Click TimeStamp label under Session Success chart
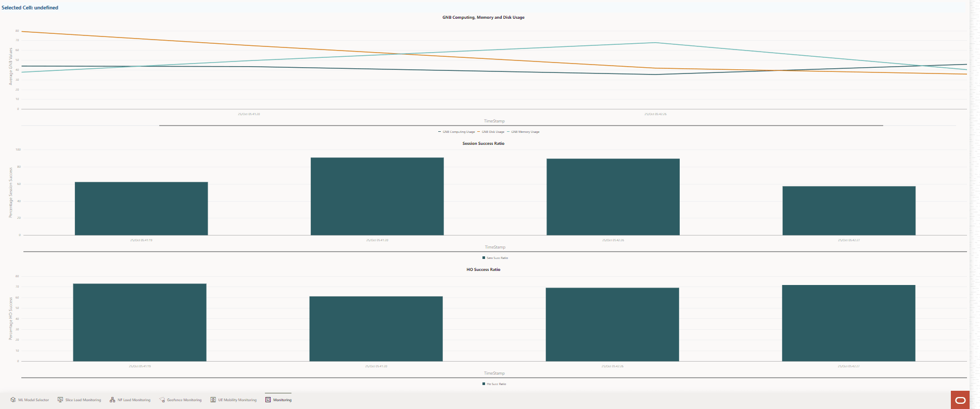This screenshot has height=409, width=980. pos(495,247)
